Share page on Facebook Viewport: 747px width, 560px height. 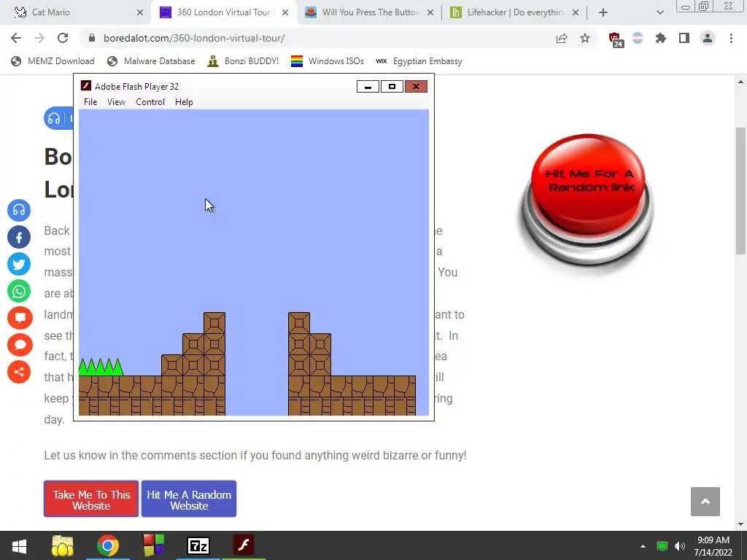tap(19, 237)
